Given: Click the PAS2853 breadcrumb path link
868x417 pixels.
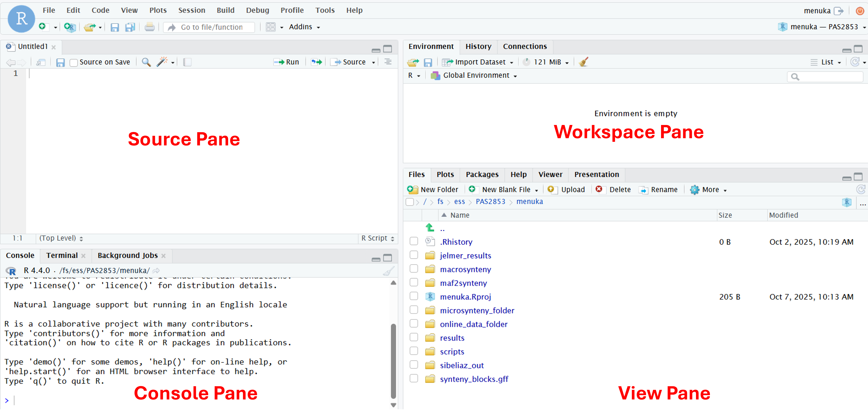Looking at the screenshot, I should click(490, 202).
